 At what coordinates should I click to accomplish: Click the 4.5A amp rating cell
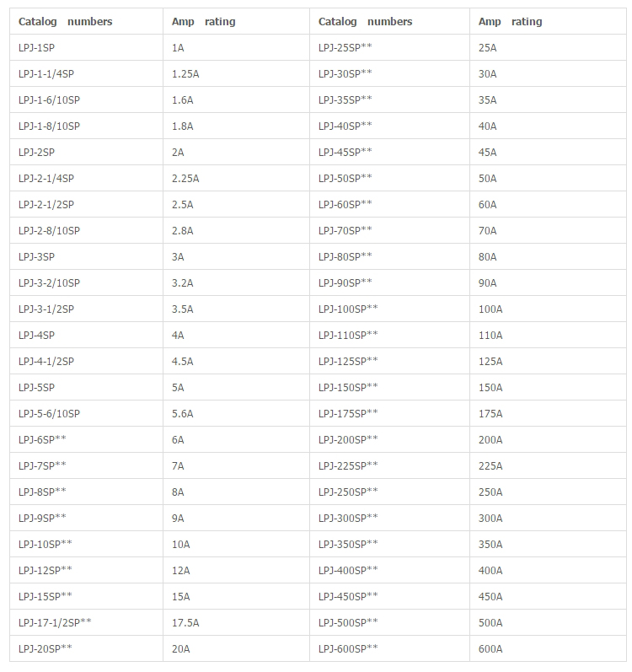(x=182, y=362)
